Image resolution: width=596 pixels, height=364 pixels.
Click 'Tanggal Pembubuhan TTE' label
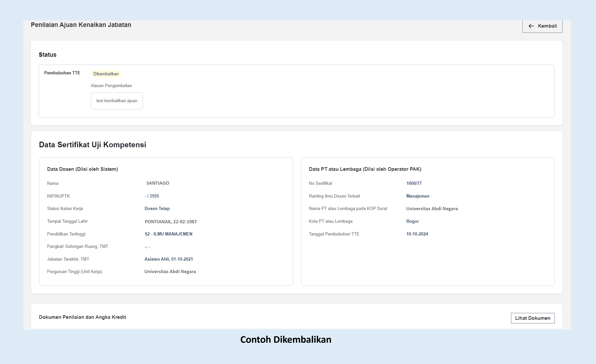coord(334,234)
